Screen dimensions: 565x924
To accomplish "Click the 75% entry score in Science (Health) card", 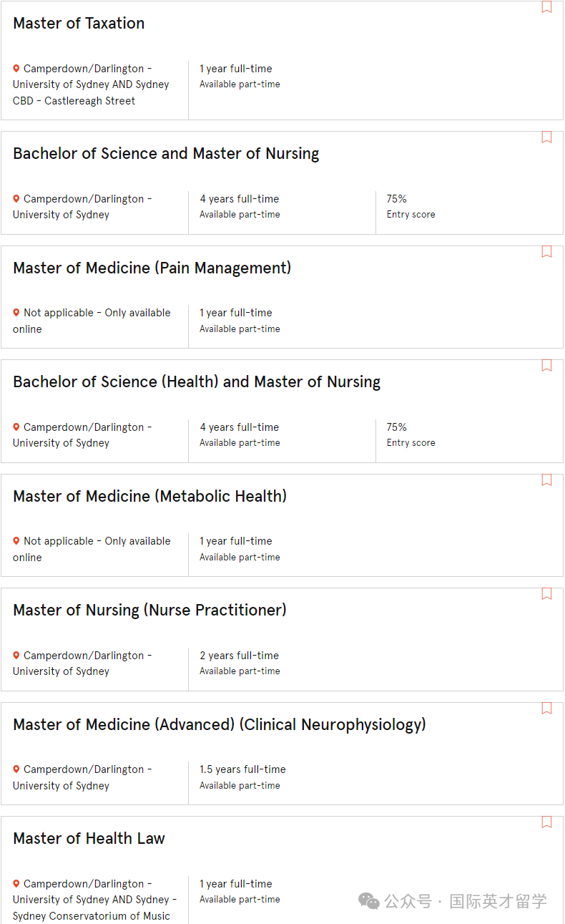I will (x=397, y=427).
